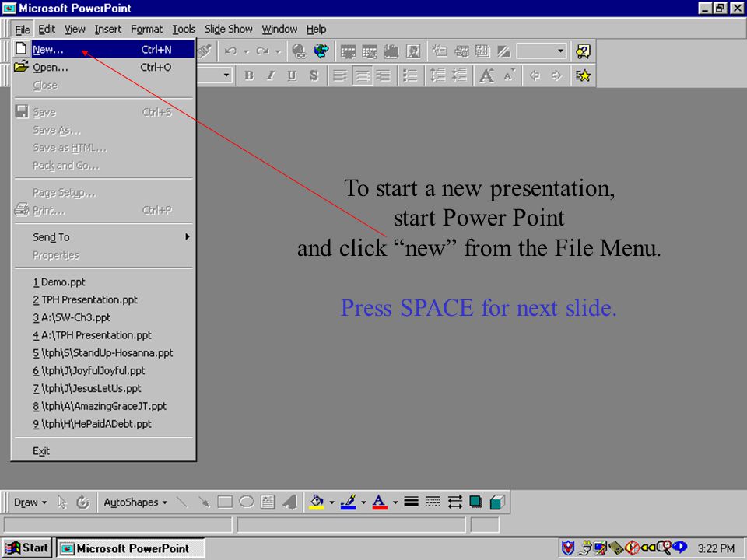
Task: Open the Draw menu dropdown
Action: [30, 502]
